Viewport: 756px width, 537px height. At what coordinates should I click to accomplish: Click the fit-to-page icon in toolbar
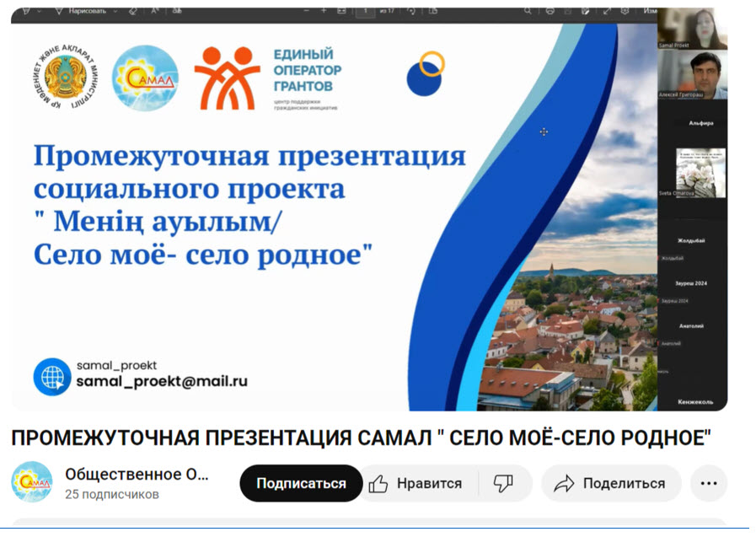point(341,11)
